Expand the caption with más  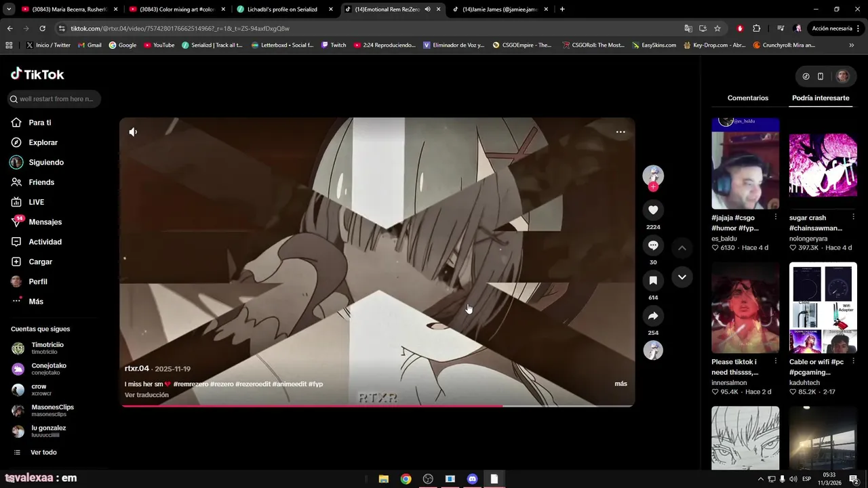(x=620, y=384)
